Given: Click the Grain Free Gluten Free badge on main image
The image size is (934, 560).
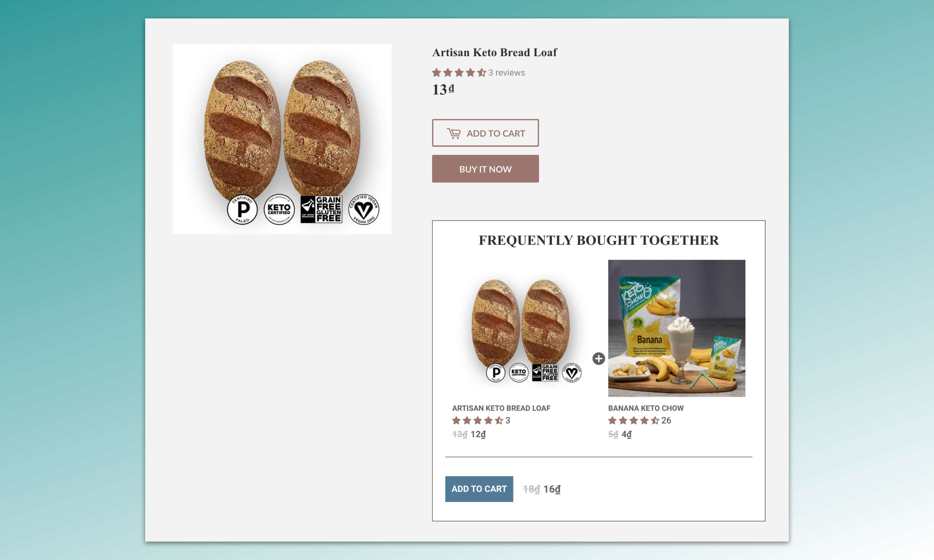Looking at the screenshot, I should 321,209.
